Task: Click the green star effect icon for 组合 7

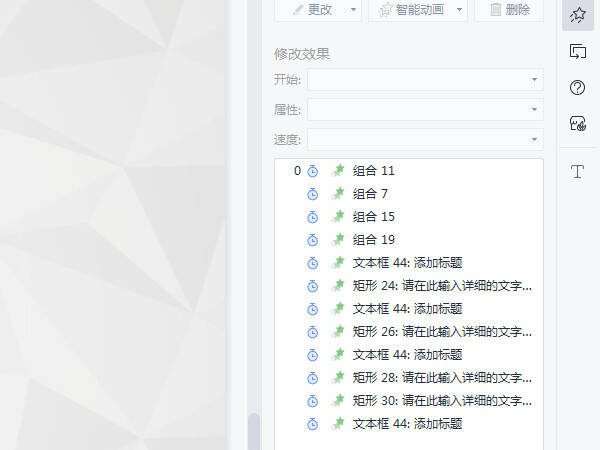Action: pyautogui.click(x=338, y=194)
